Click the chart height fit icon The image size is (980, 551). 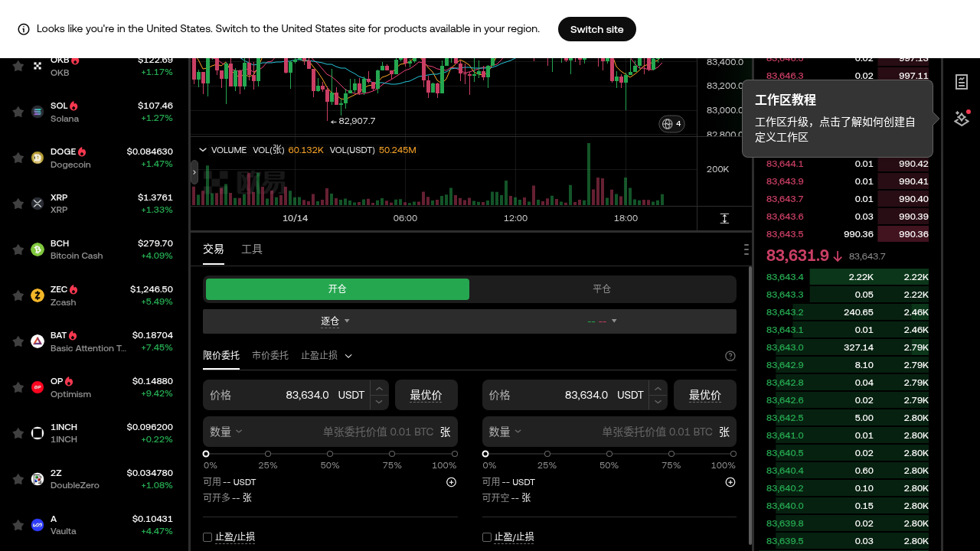(724, 219)
